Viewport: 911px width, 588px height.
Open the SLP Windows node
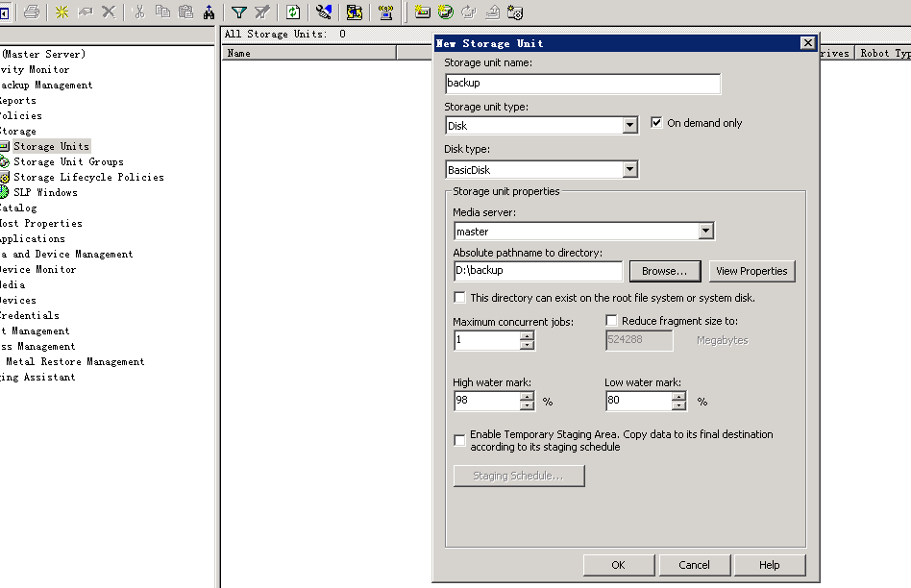coord(44,192)
